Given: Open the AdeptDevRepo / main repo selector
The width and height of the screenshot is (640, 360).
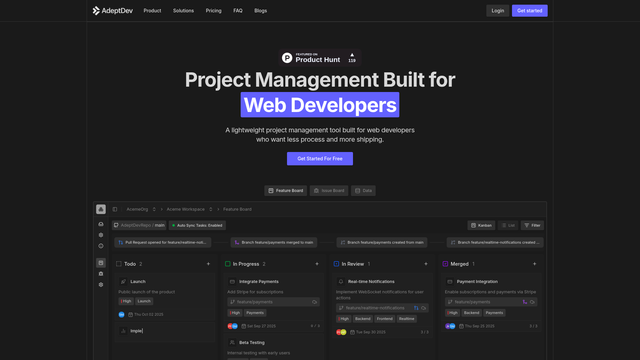Looking at the screenshot, I should pyautogui.click(x=139, y=225).
